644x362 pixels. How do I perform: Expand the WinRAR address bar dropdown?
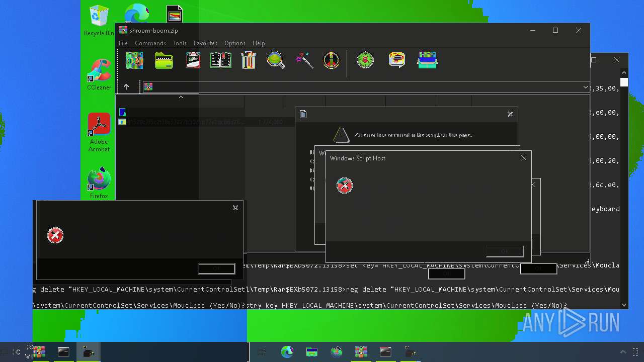click(x=585, y=87)
